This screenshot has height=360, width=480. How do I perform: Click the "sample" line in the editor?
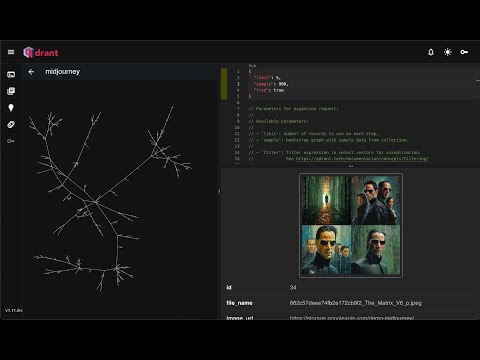271,84
